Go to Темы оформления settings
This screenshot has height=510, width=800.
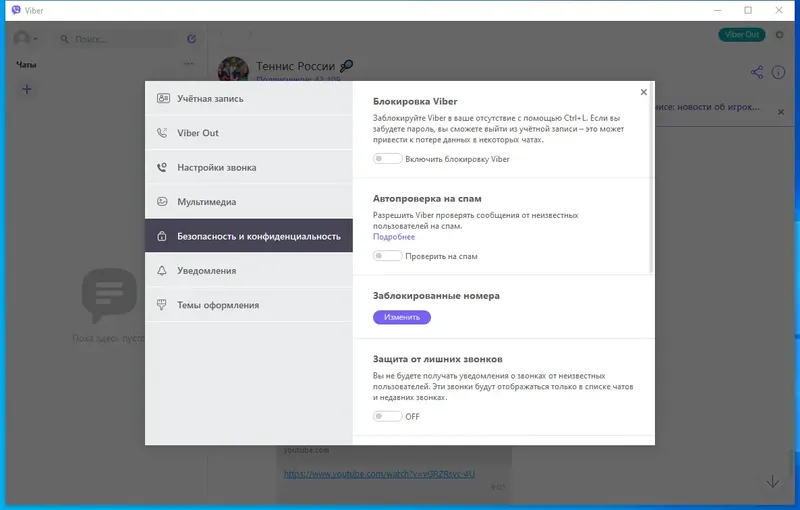[248, 305]
